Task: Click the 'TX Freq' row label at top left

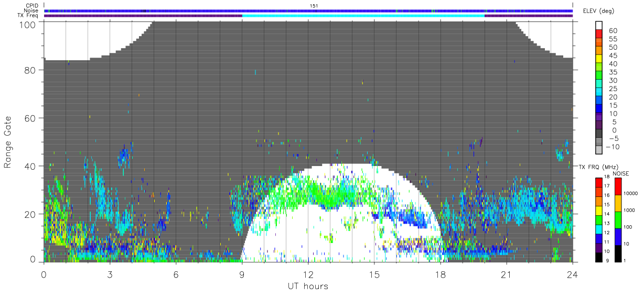Action: (x=28, y=15)
